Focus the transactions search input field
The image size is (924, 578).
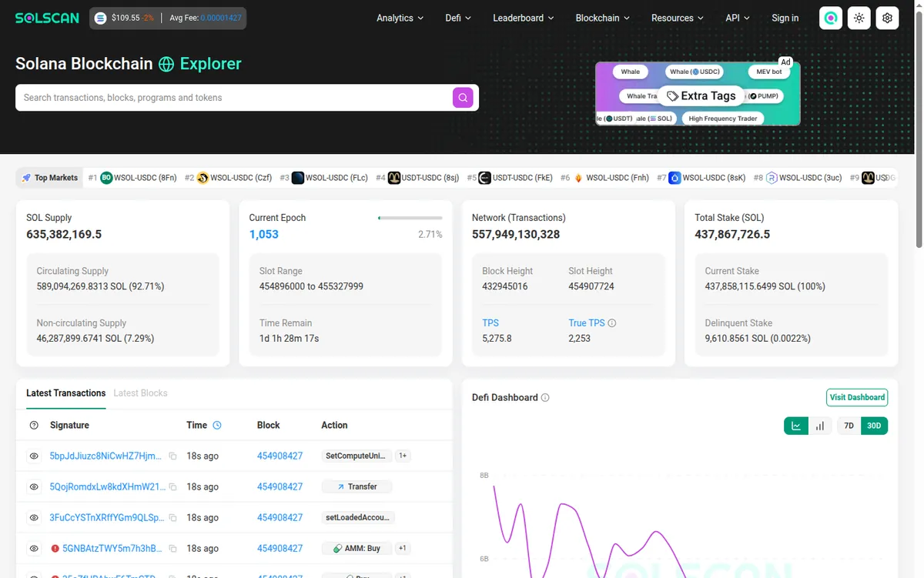pos(234,98)
